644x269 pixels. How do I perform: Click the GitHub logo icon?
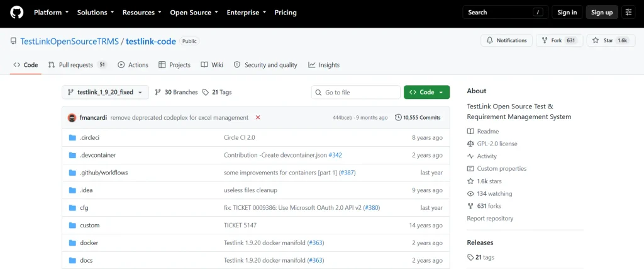coord(17,13)
